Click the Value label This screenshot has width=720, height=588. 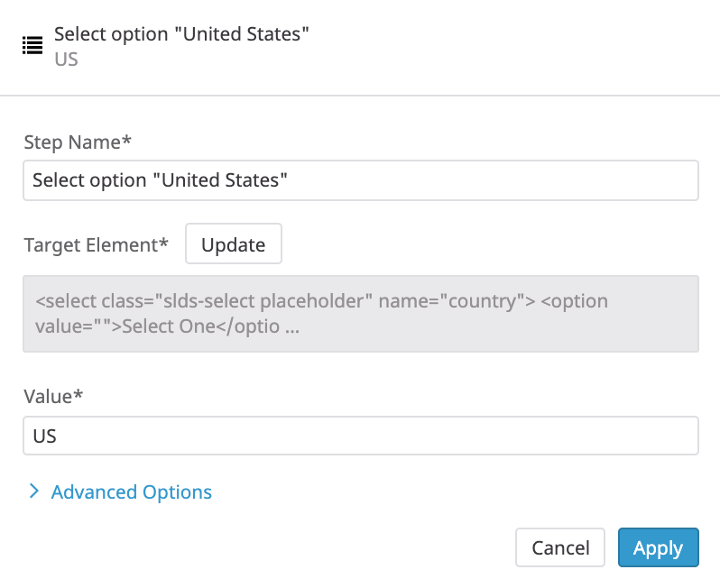53,396
